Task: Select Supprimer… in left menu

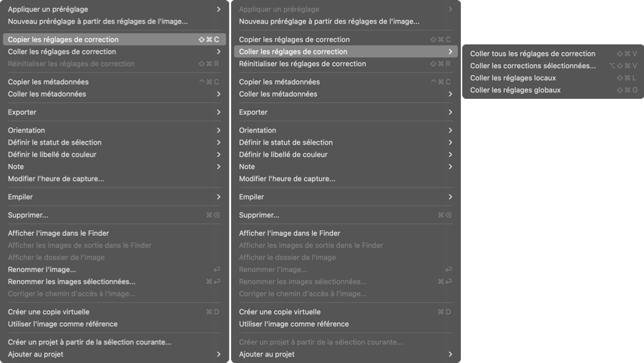Action: pyautogui.click(x=114, y=215)
